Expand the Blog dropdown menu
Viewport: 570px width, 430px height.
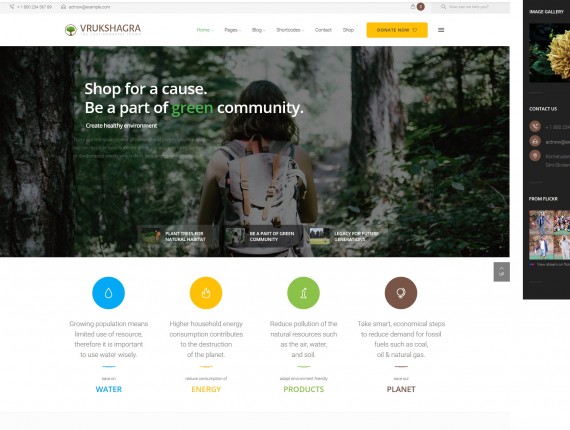pos(258,30)
